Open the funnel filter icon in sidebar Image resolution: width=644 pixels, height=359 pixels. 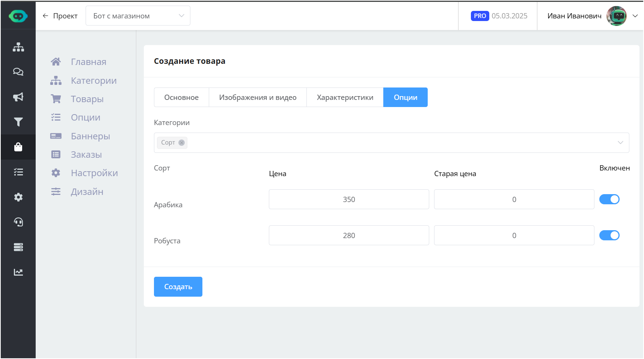pos(18,122)
